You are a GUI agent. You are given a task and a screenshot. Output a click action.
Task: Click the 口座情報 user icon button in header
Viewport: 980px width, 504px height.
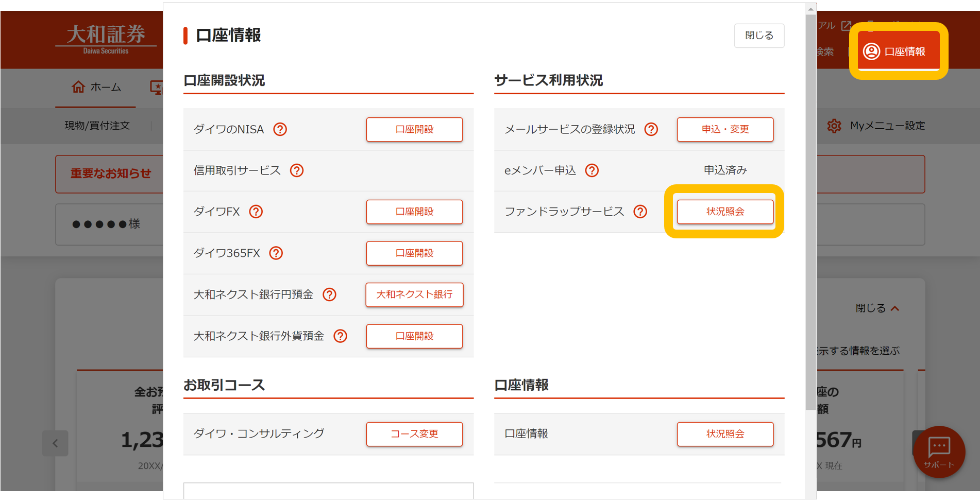click(x=899, y=51)
